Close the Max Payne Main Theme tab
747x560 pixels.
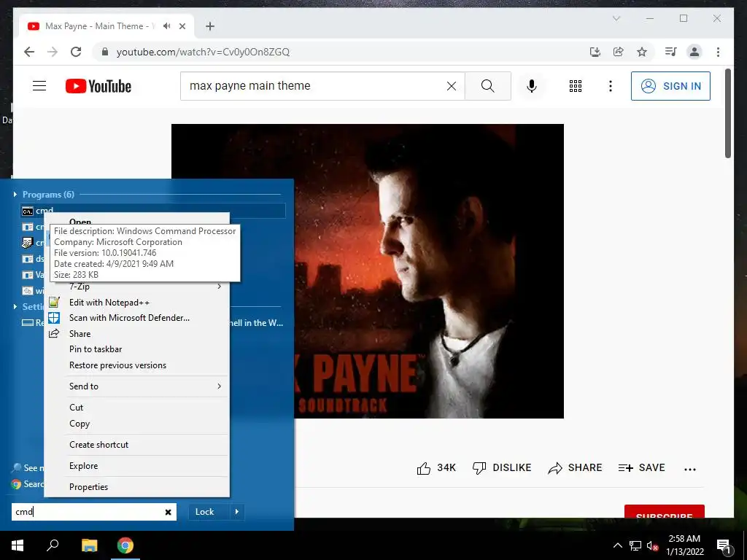(182, 26)
